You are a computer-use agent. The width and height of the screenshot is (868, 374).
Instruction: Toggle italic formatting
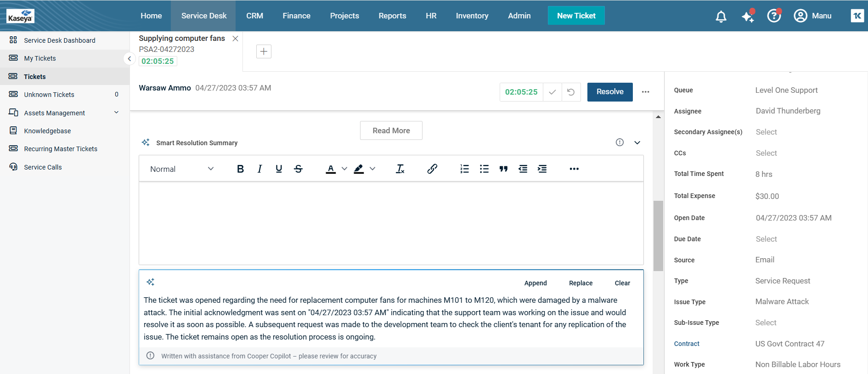coord(259,169)
